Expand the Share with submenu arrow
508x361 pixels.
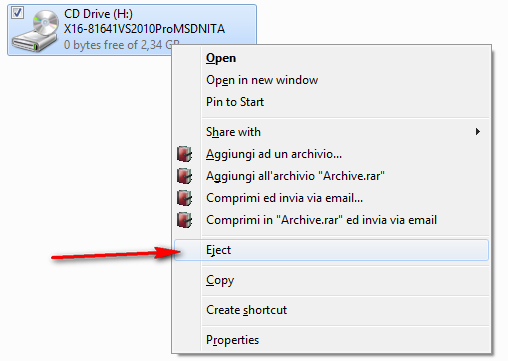(x=478, y=132)
